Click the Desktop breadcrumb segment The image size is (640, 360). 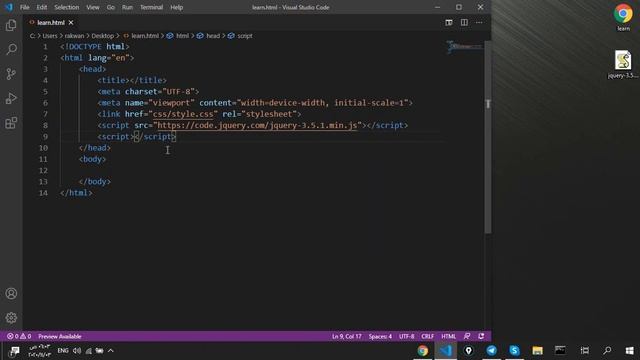point(102,36)
